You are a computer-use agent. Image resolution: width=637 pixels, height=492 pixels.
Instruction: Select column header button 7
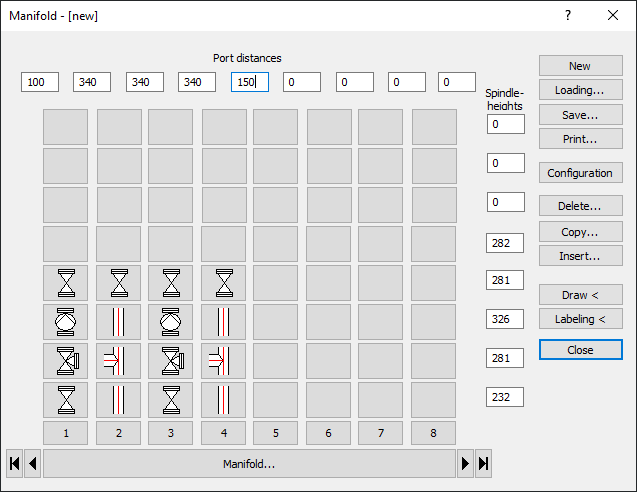click(380, 433)
